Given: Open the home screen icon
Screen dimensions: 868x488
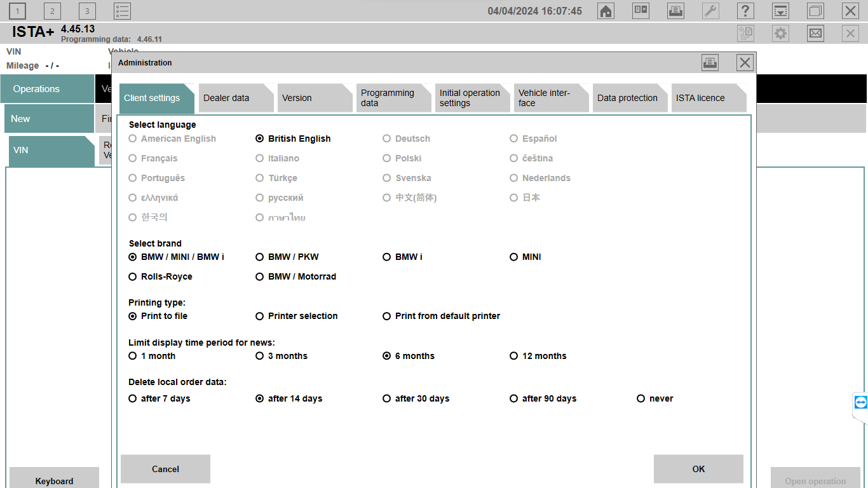Looking at the screenshot, I should (x=605, y=11).
